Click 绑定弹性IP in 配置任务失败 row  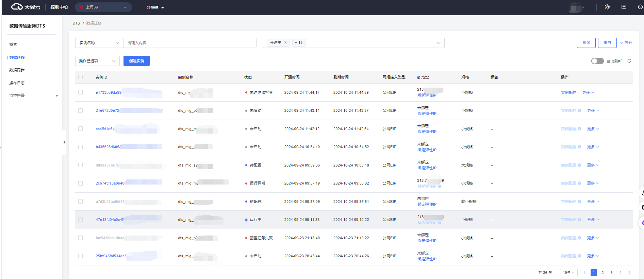[427, 241]
